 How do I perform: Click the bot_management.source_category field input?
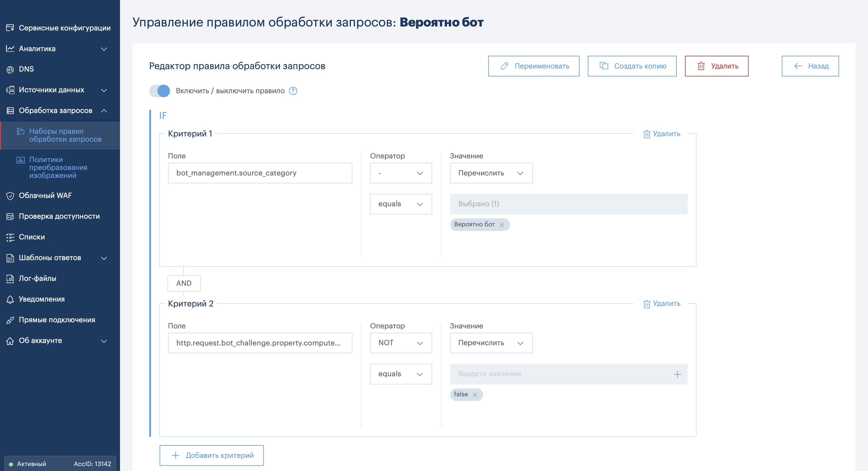pos(260,173)
